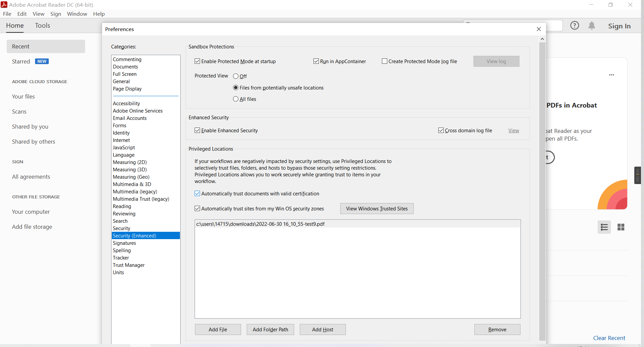Open the ellipsis more options menu
644x347 pixels.
pos(612,75)
